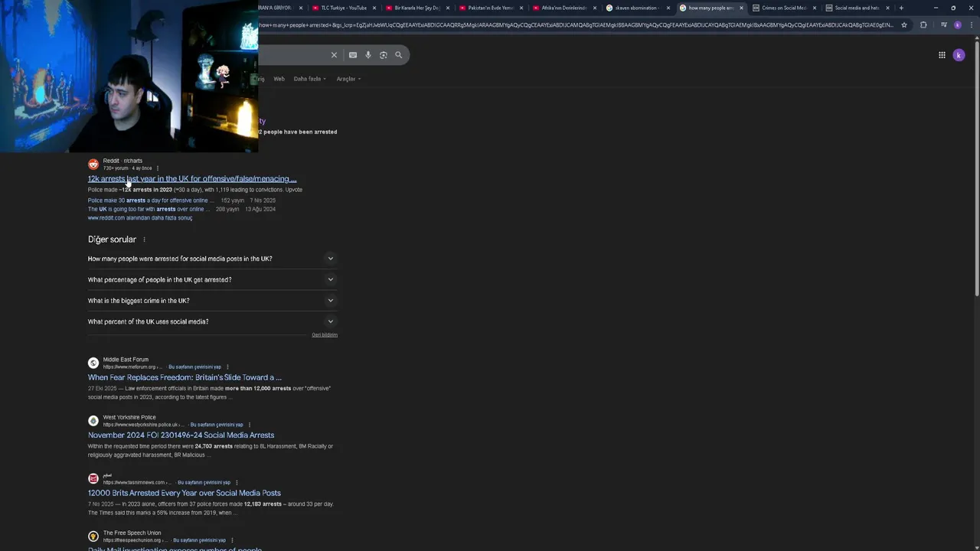This screenshot has width=980, height=551.
Task: Open 'November 2024 FOI 2301496-24' result
Action: pos(181,435)
